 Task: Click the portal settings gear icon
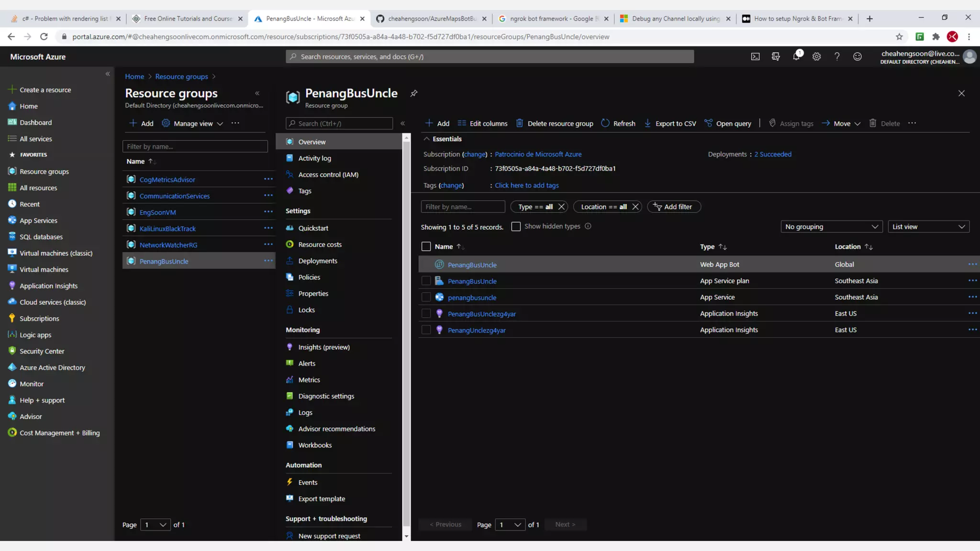pyautogui.click(x=816, y=56)
